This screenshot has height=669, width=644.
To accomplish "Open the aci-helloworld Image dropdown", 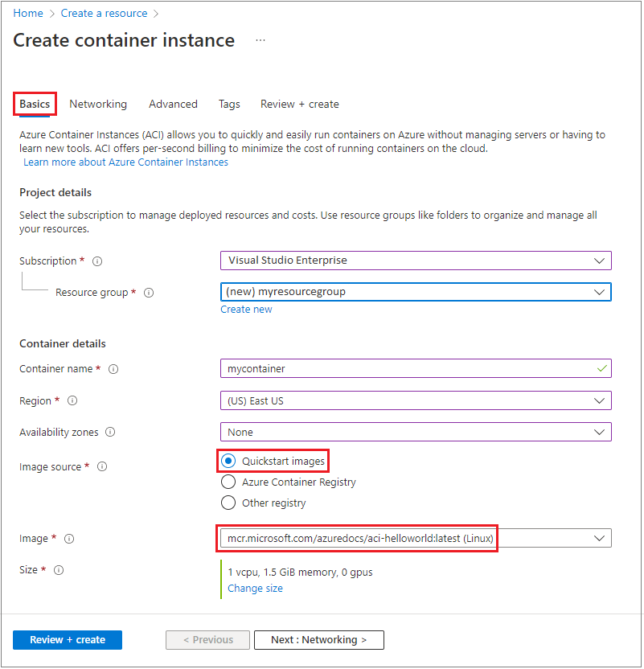I will pyautogui.click(x=599, y=538).
